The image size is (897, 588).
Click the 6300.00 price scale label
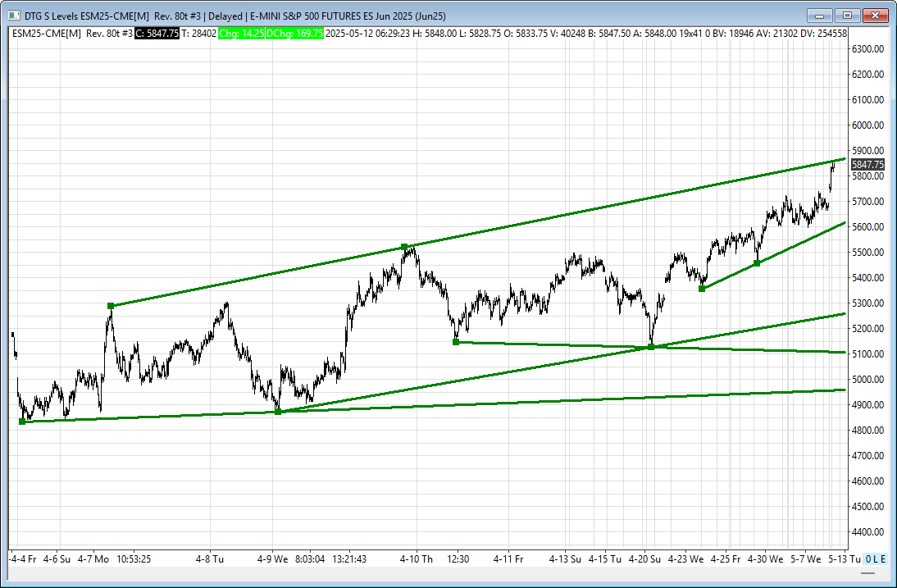click(867, 49)
